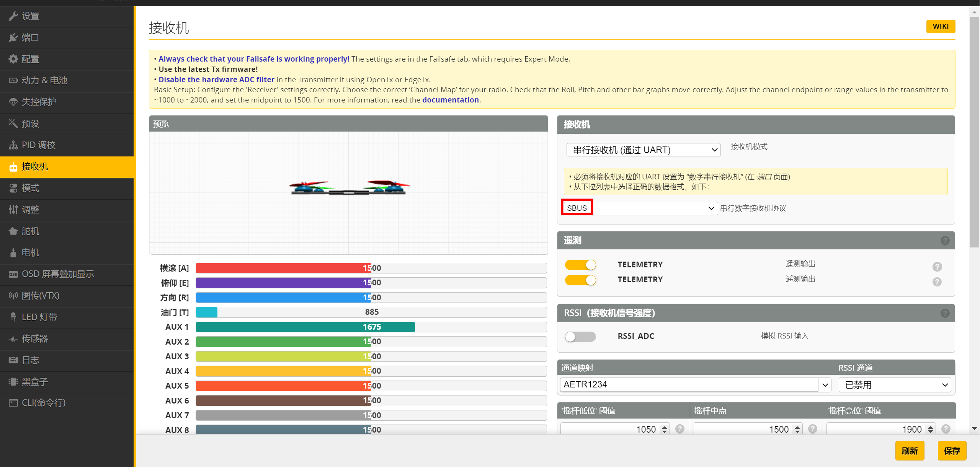This screenshot has width=980, height=467.
Task: Open the CLI(命令行) tab
Action: 67,403
